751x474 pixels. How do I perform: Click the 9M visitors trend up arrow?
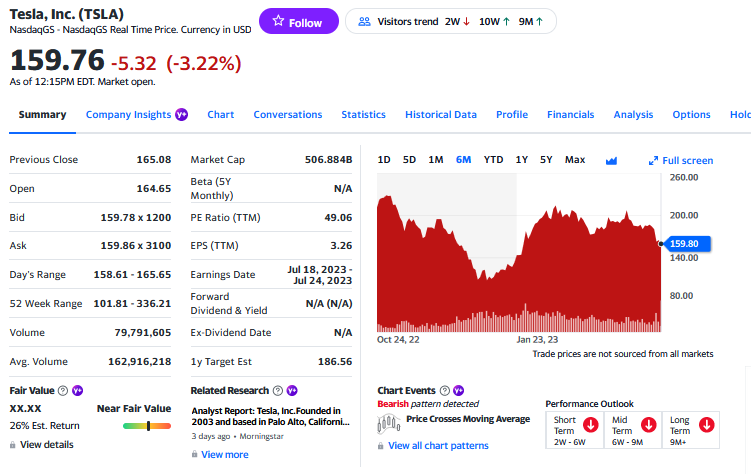tap(540, 22)
